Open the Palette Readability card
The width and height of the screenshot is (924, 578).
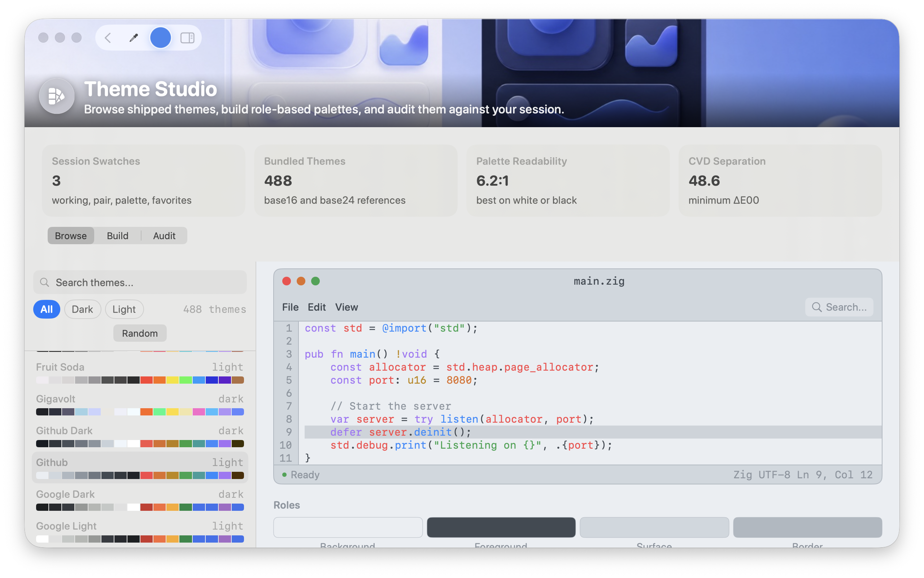pos(568,180)
